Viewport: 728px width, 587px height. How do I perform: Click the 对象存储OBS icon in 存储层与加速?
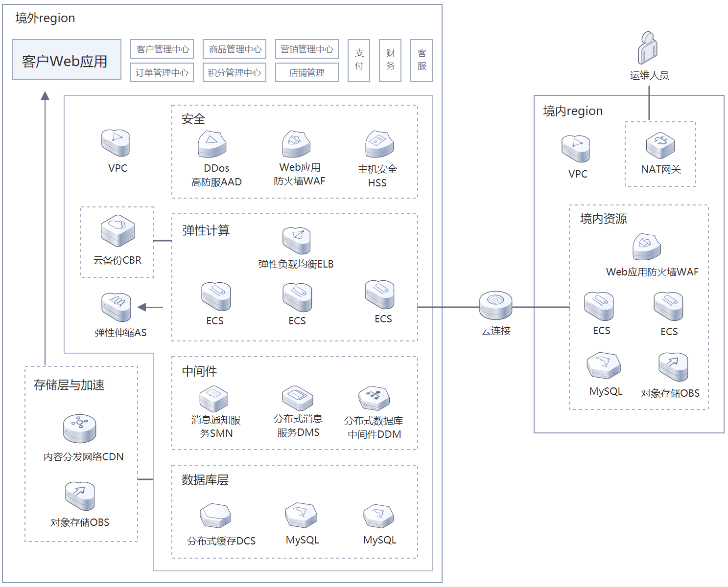[80, 496]
